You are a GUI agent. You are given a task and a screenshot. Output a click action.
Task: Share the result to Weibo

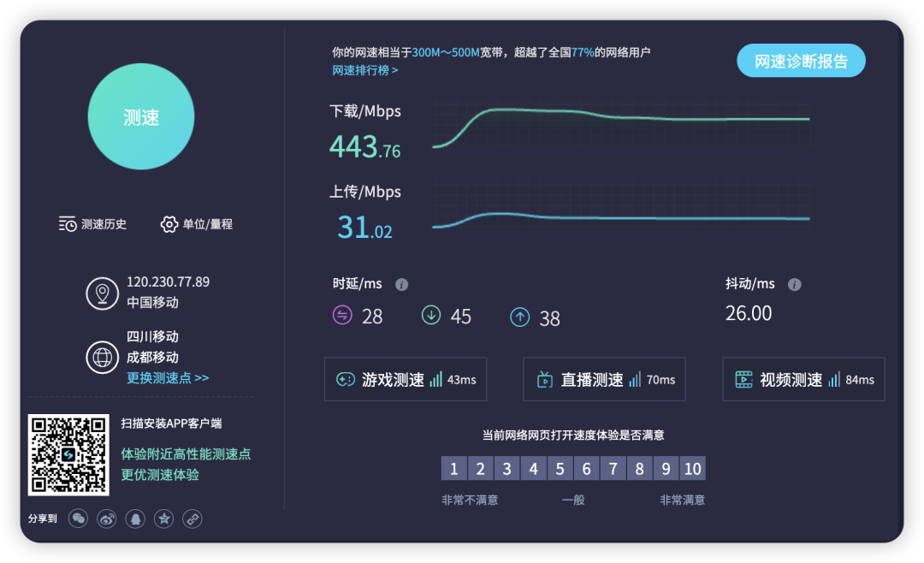(106, 519)
